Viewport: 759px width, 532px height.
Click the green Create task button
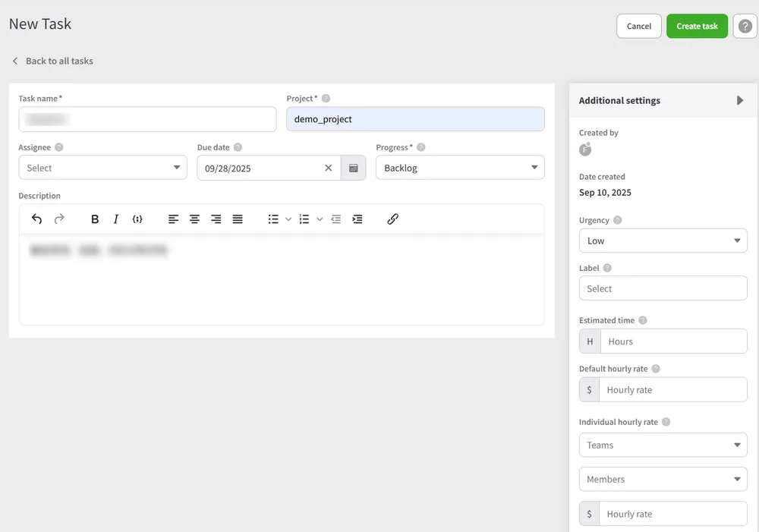pos(697,25)
